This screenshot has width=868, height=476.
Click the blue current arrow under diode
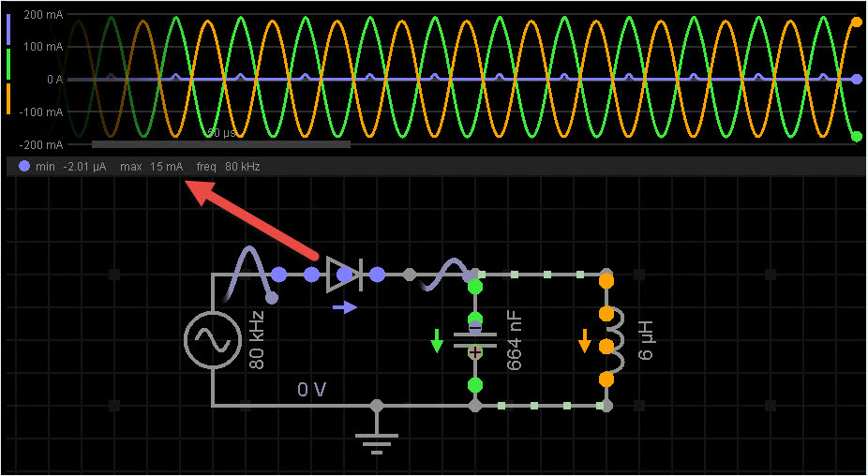click(345, 306)
